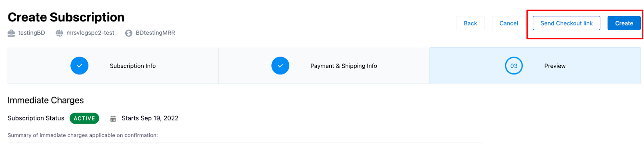The width and height of the screenshot is (644, 151).
Task: Click the blue Create button
Action: coord(624,23)
